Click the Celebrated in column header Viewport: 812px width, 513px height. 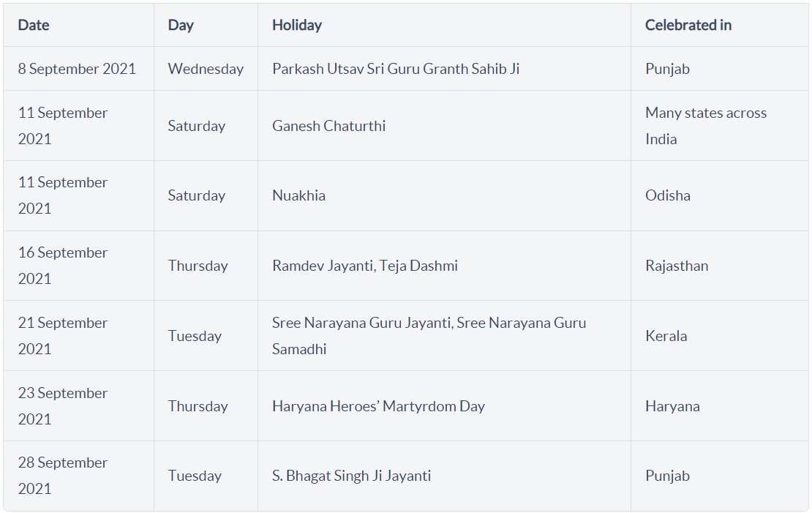point(688,25)
